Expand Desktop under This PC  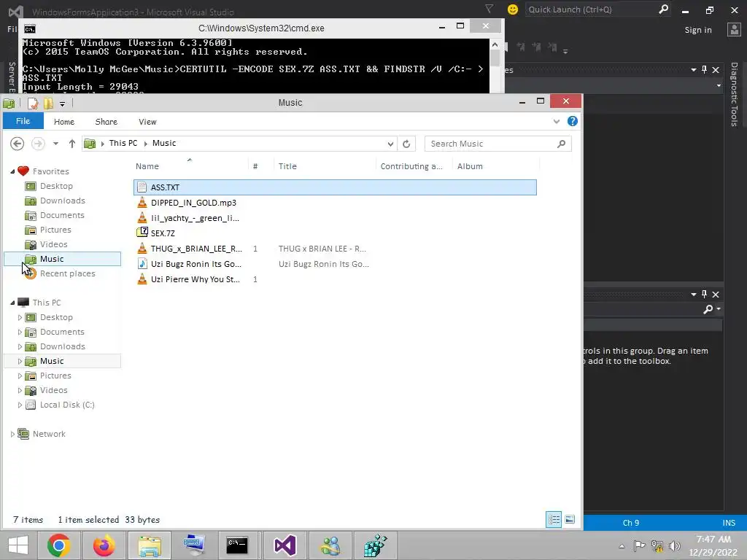[x=20, y=318]
